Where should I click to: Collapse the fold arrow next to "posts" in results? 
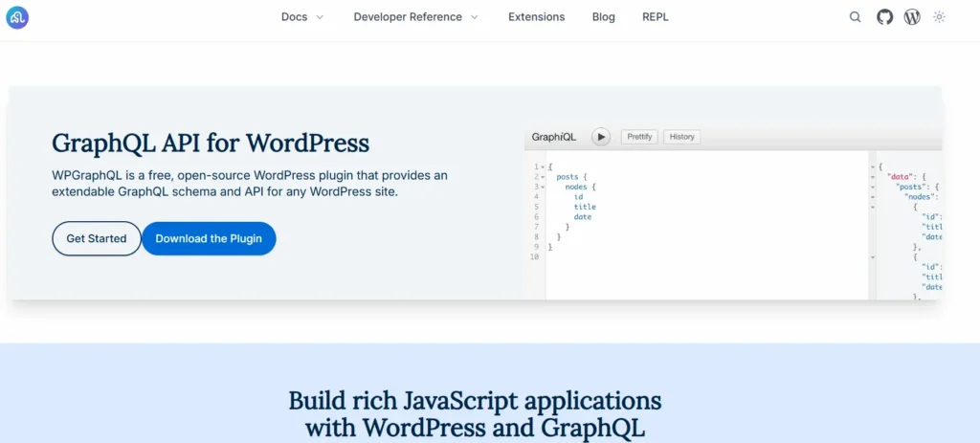(x=873, y=187)
